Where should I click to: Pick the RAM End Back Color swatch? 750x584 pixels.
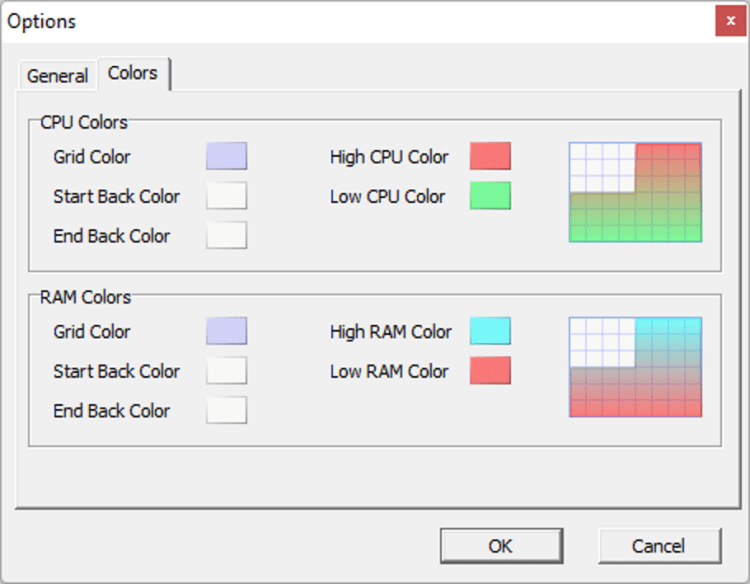point(226,410)
